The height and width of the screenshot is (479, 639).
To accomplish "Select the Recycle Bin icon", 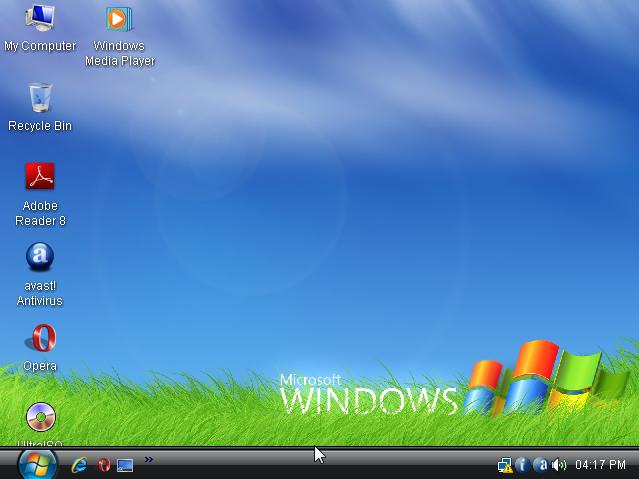I will click(x=40, y=97).
